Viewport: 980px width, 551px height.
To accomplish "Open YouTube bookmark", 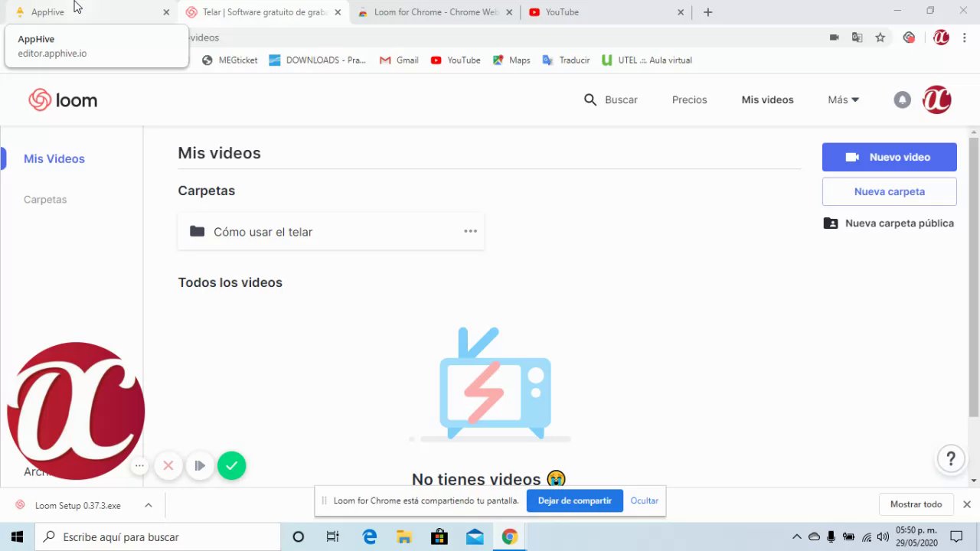I will 456,60.
